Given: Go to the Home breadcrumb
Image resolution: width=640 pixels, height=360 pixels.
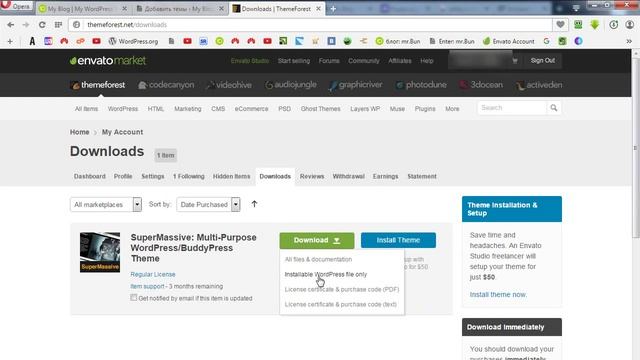Looking at the screenshot, I should click(80, 132).
